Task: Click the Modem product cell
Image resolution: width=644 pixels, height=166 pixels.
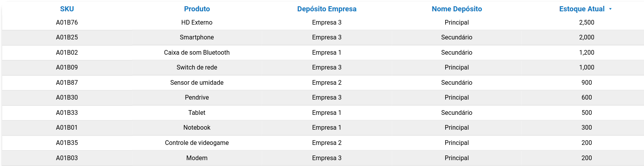Action: pyautogui.click(x=197, y=158)
